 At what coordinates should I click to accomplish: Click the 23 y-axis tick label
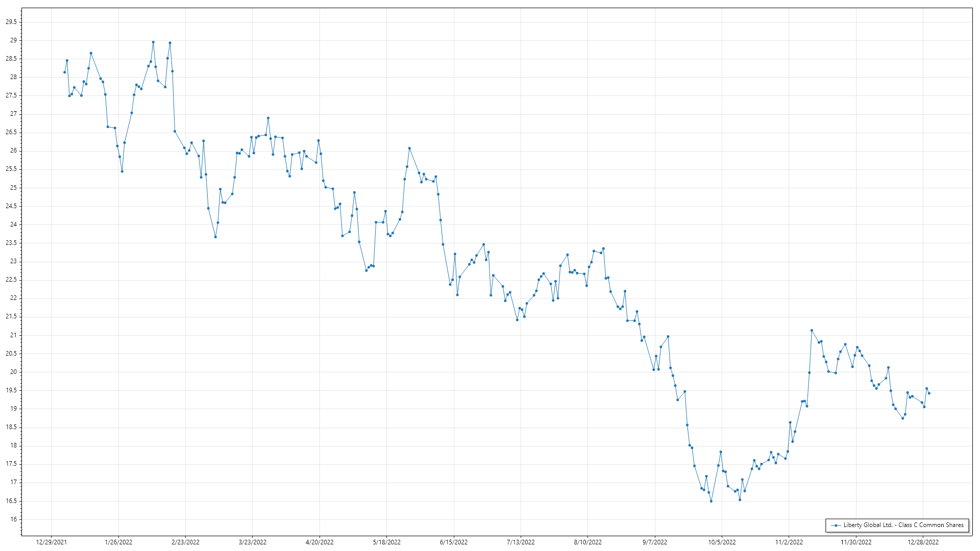pyautogui.click(x=13, y=261)
